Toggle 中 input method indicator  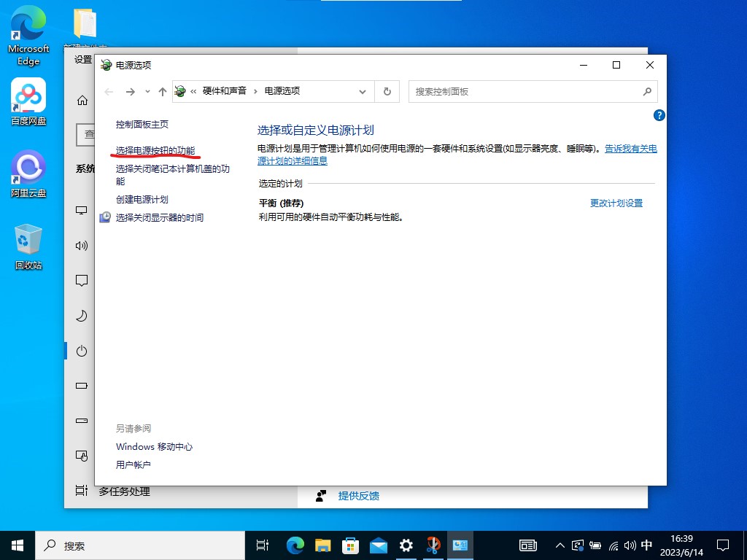[x=646, y=545]
